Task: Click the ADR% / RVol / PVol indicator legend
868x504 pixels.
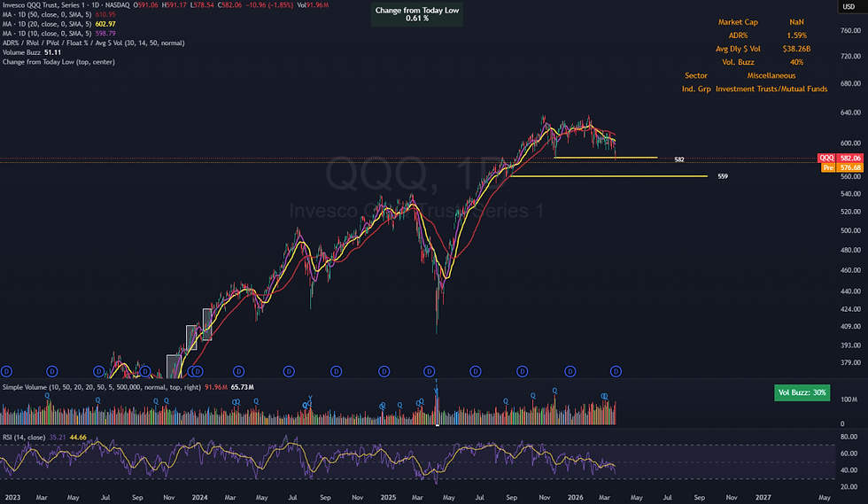Action: 94,43
